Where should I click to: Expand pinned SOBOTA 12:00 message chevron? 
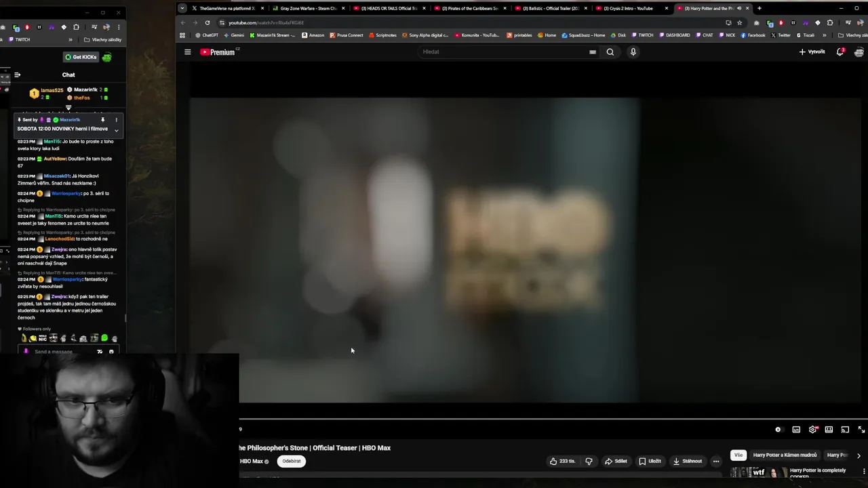tap(116, 130)
